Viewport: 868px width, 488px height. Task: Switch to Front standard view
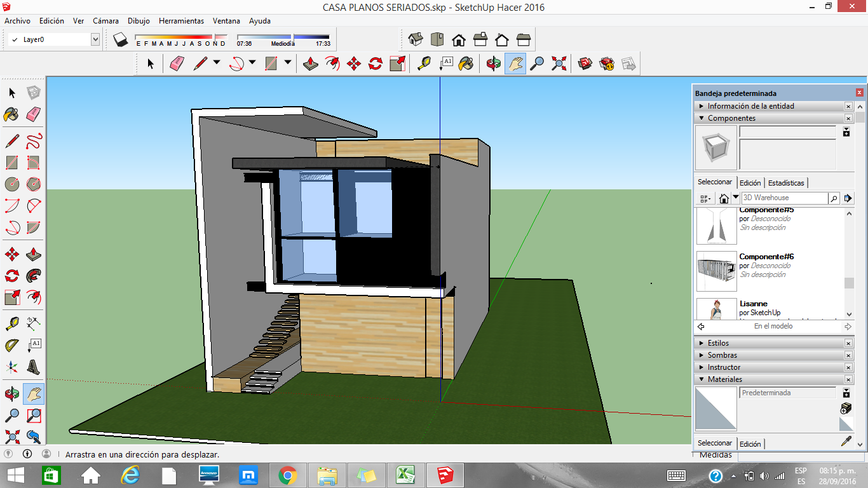[459, 40]
